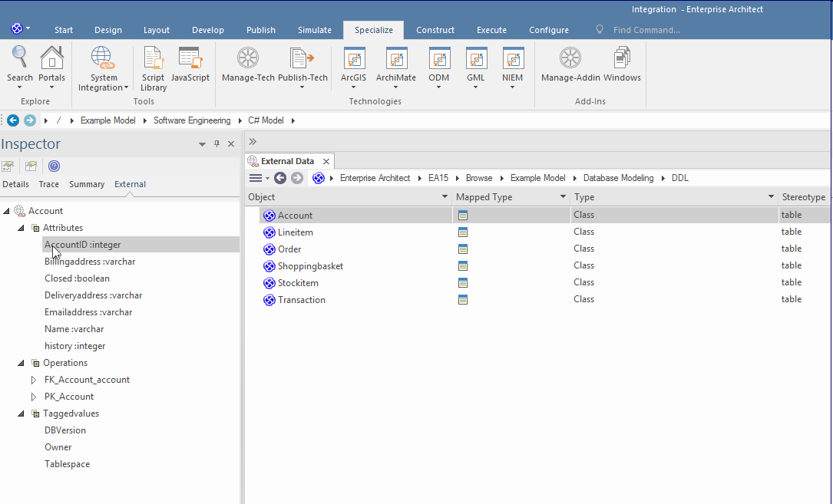Select the Shoppingbasket table row
Screen dimensions: 833x504
pyautogui.click(x=310, y=266)
